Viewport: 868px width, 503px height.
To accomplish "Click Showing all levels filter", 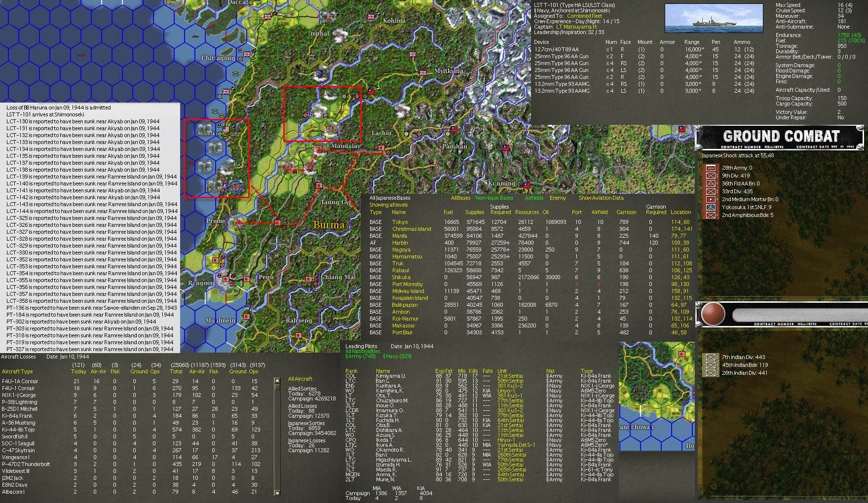I will pyautogui.click(x=388, y=205).
